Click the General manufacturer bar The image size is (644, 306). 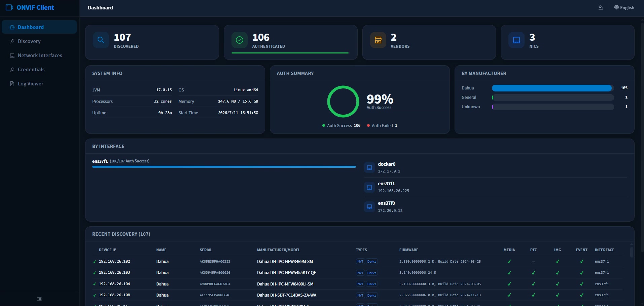point(553,98)
